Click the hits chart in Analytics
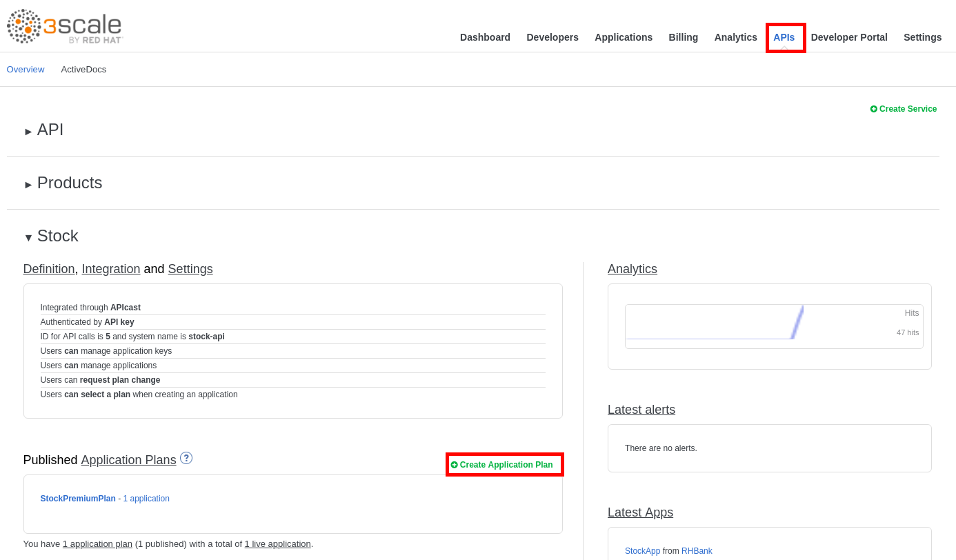The height and width of the screenshot is (560, 956). point(773,326)
